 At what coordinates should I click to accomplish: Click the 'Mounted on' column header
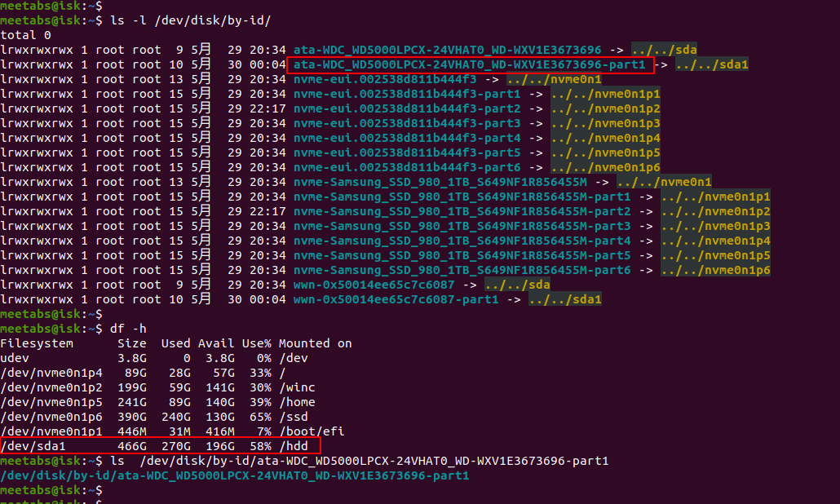[315, 343]
